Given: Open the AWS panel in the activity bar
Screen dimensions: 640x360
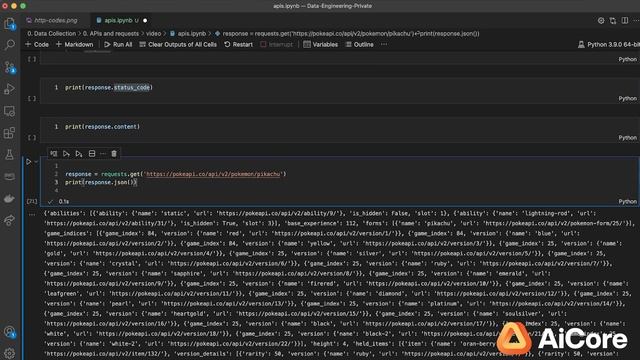Looking at the screenshot, I should [9, 177].
